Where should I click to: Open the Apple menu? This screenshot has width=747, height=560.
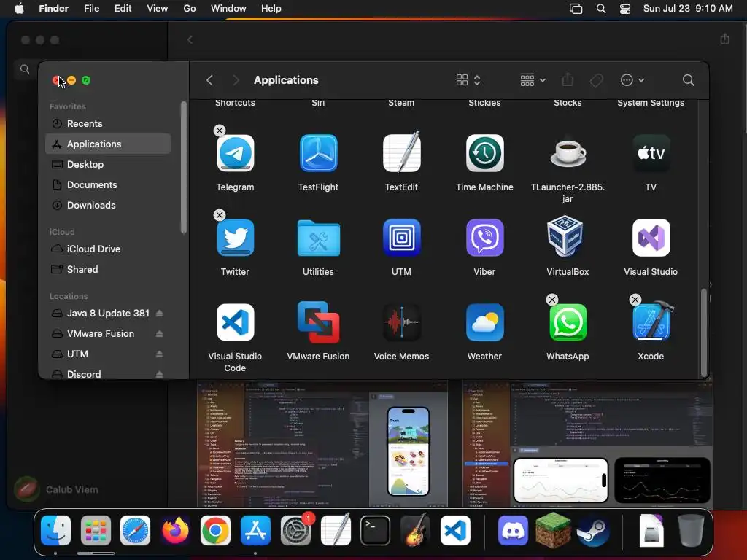(x=19, y=9)
